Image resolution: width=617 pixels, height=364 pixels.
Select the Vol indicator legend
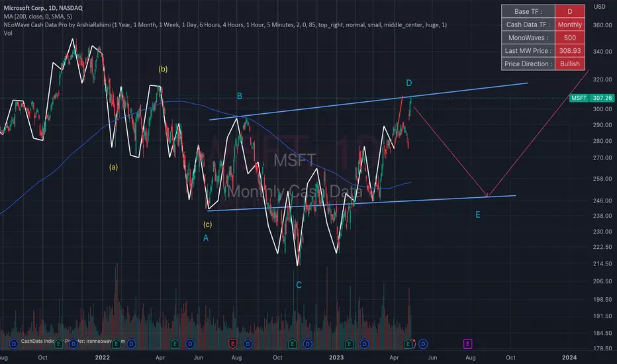[x=8, y=33]
